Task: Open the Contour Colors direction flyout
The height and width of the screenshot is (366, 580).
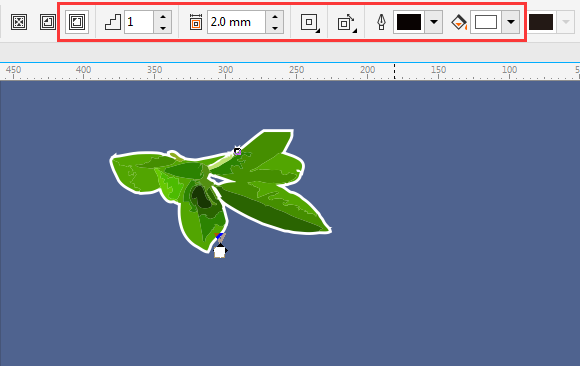Action: 347,23
